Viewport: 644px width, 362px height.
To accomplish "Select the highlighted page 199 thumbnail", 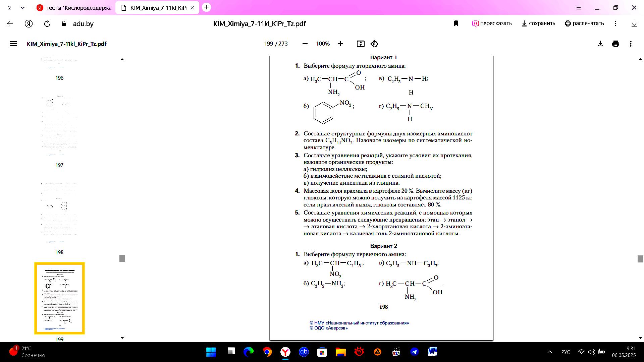I will [x=59, y=298].
